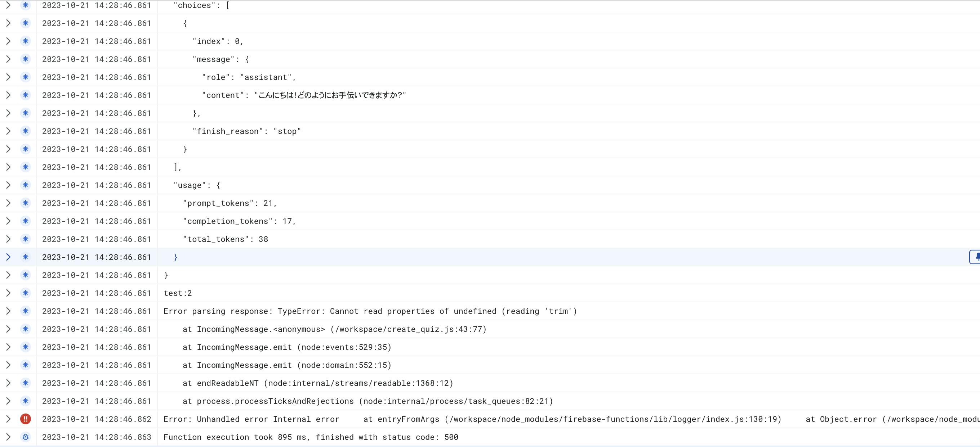Click the severity icon on the "finish_reason" row

pyautogui.click(x=26, y=131)
